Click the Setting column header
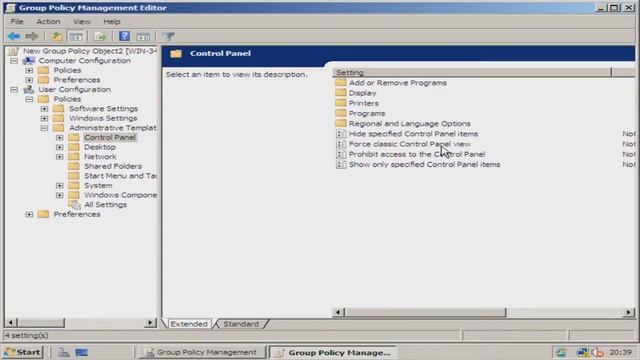 click(472, 73)
